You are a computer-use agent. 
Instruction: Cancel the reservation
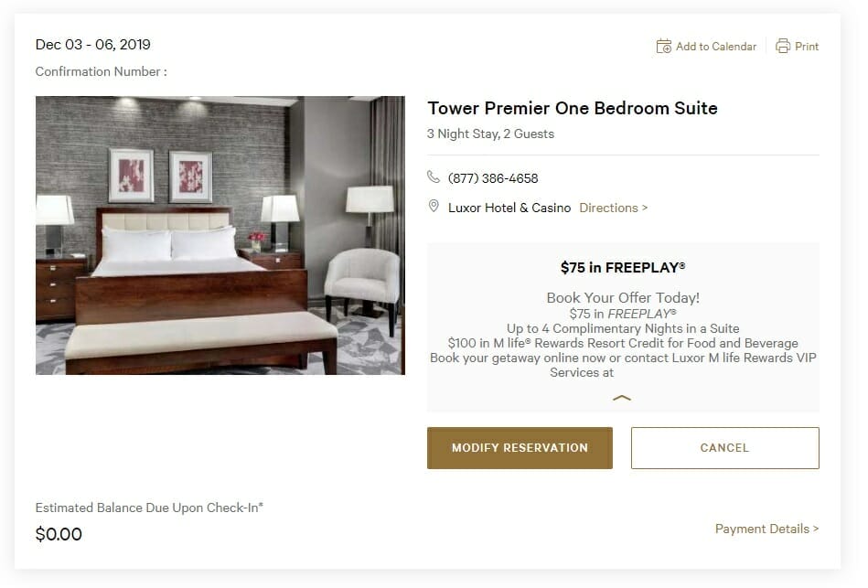724,447
